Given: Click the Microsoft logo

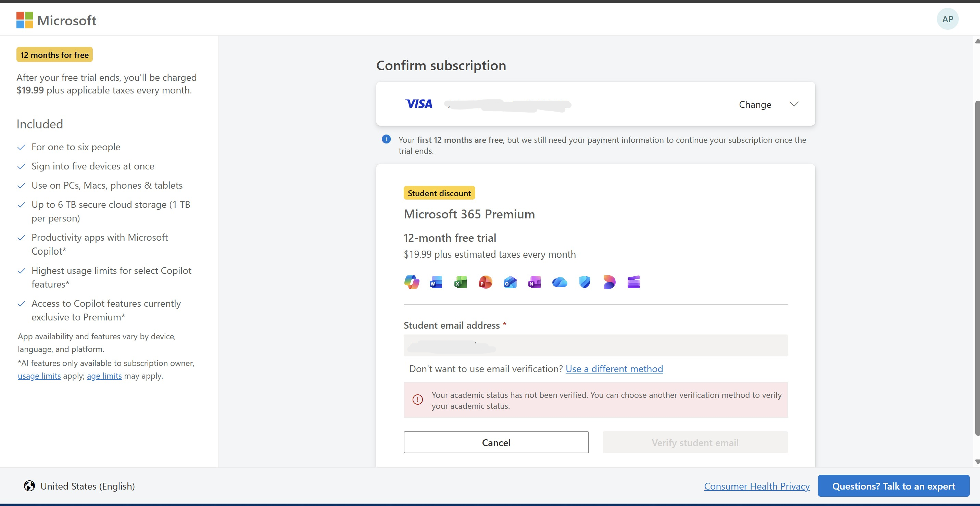Looking at the screenshot, I should pyautogui.click(x=56, y=20).
